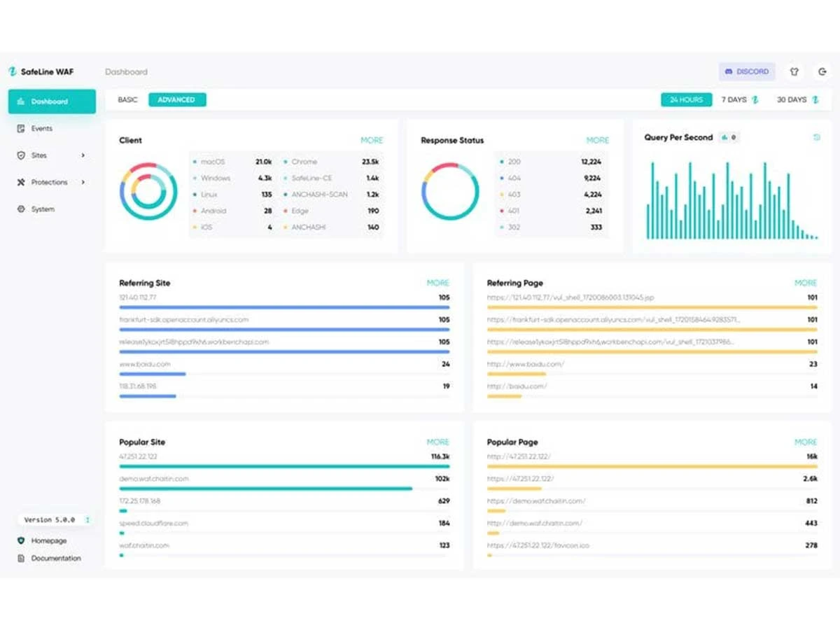Switch to BASIC dashboard view
840x630 pixels.
pos(127,100)
